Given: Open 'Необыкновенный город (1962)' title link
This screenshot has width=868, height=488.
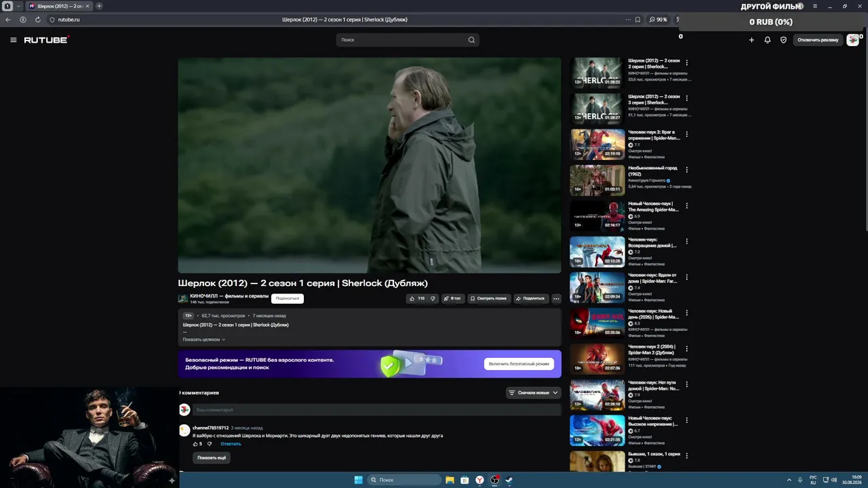Looking at the screenshot, I should 652,171.
